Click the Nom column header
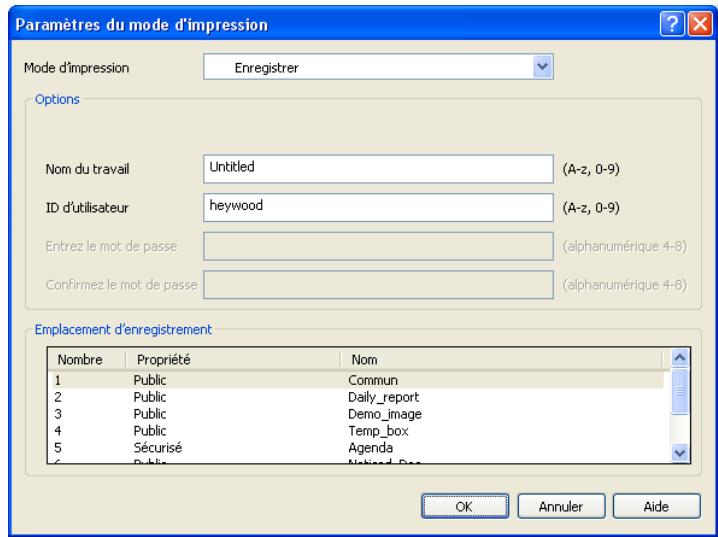This screenshot has width=718, height=537. (501, 360)
